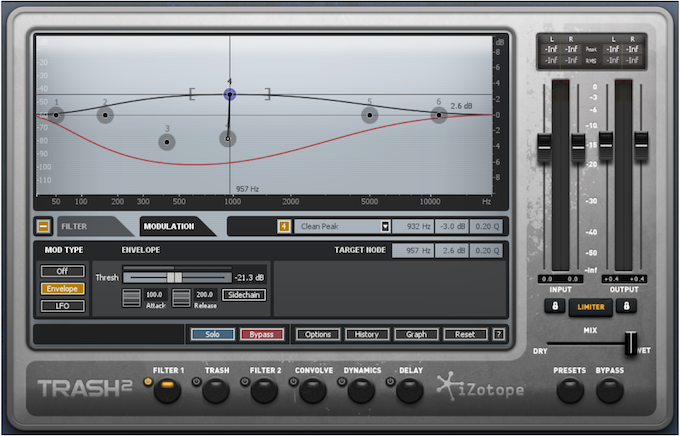Toggle the Sidechain button

[244, 295]
